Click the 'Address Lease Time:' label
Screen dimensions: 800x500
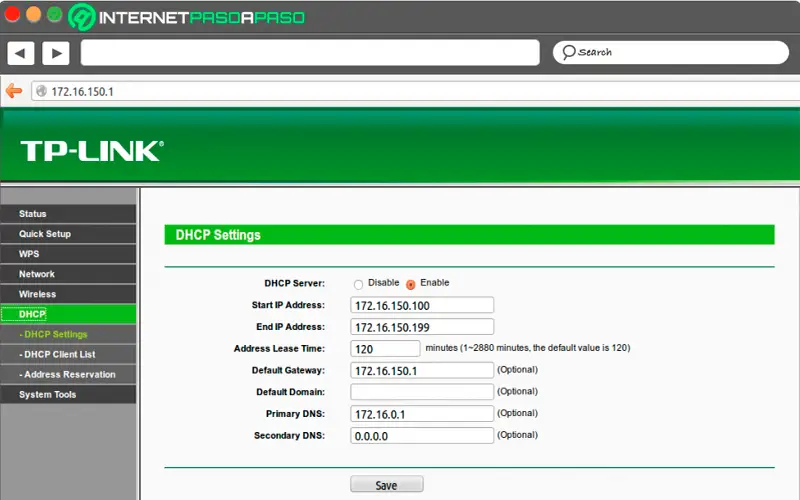tap(279, 348)
